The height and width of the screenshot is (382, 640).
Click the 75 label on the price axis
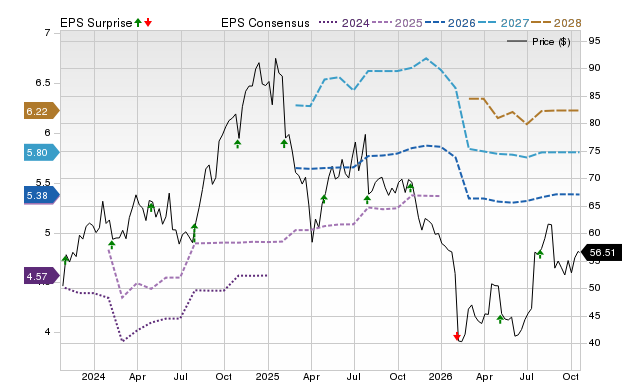pyautogui.click(x=594, y=151)
